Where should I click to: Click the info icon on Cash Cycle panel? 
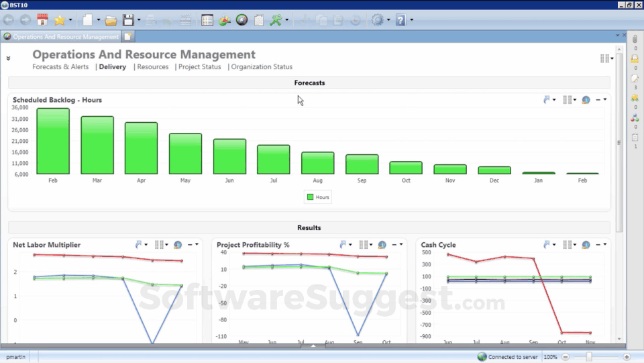pyautogui.click(x=586, y=245)
